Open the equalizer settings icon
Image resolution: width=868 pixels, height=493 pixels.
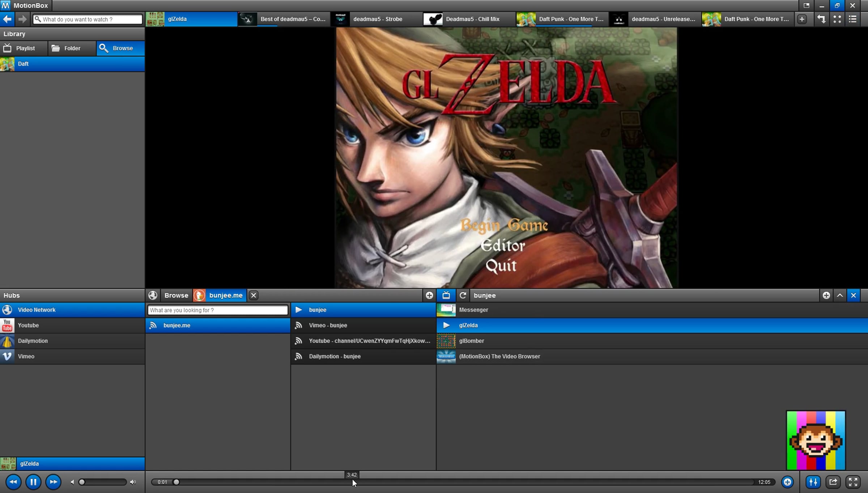coord(813,482)
